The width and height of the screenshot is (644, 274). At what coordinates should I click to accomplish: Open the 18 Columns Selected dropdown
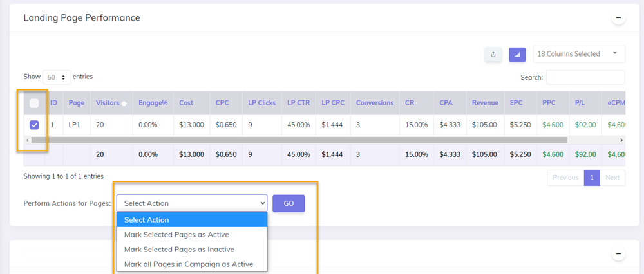click(579, 54)
